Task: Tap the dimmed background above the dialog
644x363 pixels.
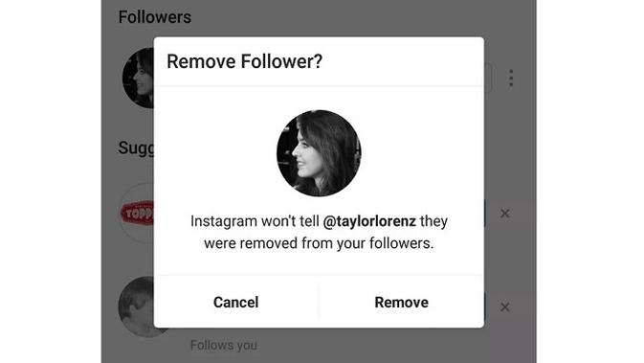Action: (x=319, y=18)
